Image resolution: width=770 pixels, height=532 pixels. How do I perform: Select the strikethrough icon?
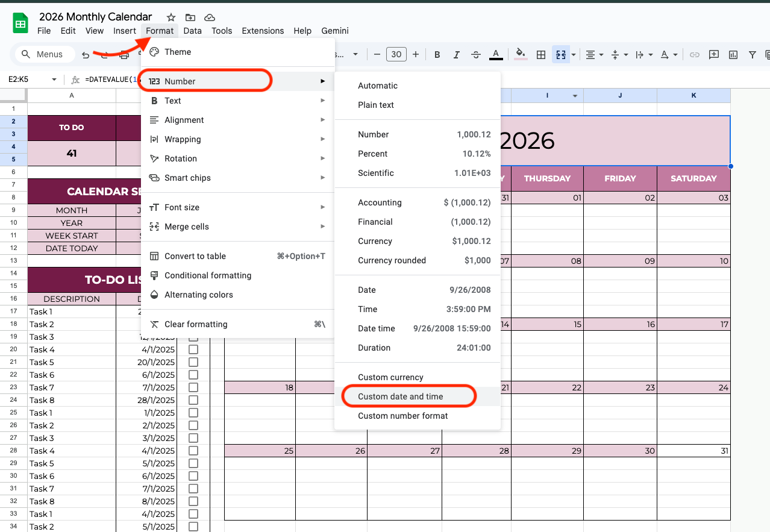(x=475, y=54)
